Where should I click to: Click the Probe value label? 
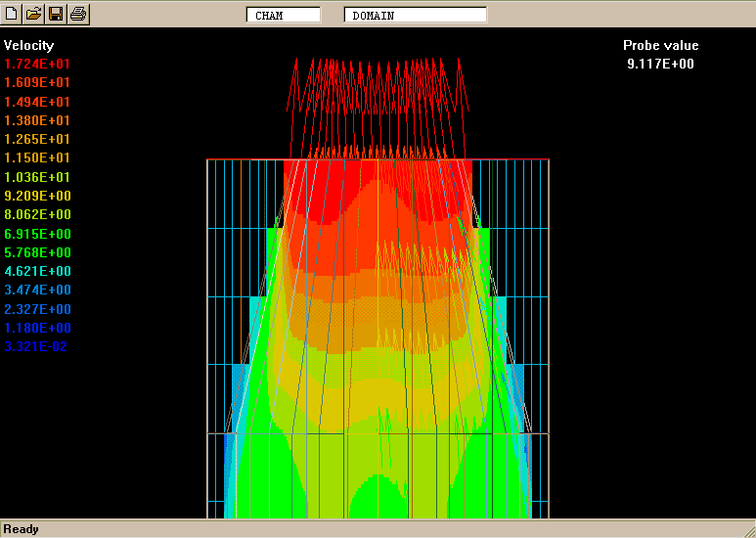(x=661, y=45)
